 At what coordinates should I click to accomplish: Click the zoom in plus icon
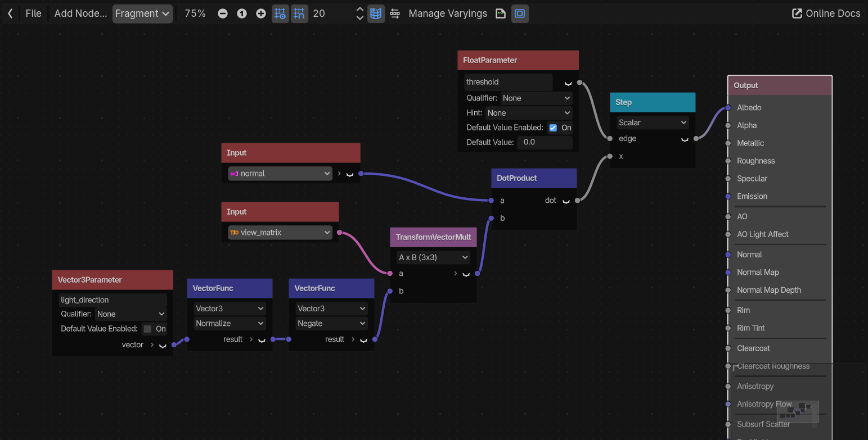tap(261, 13)
